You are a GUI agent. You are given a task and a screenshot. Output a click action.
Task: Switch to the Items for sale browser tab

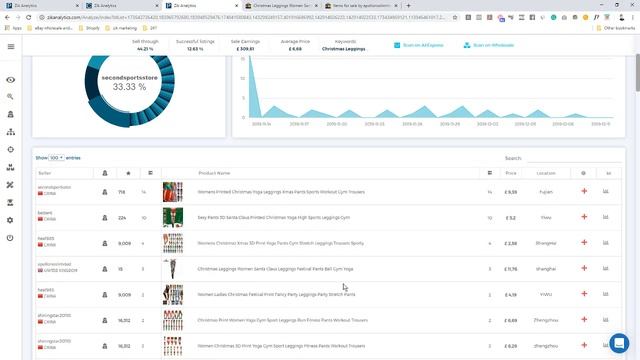[x=361, y=6]
